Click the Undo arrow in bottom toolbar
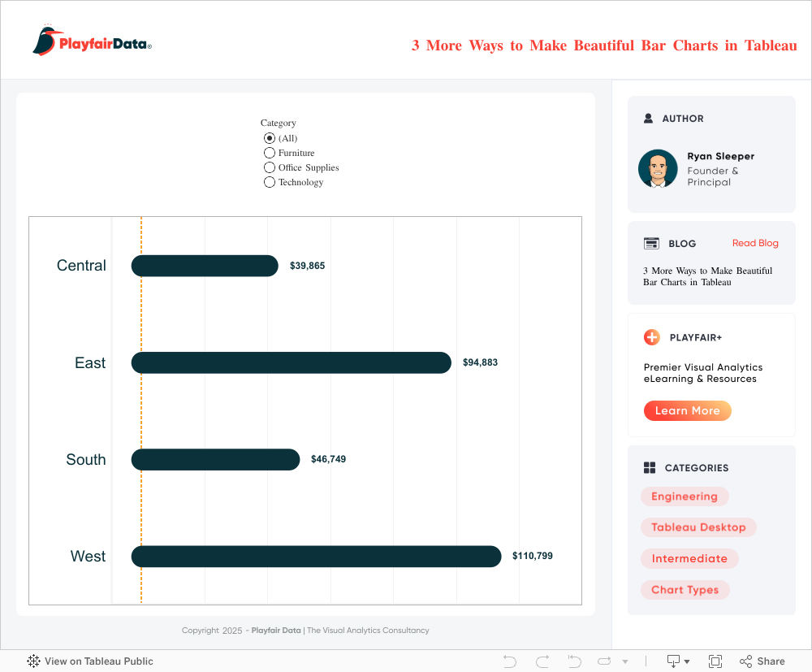This screenshot has height=672, width=812. pyautogui.click(x=510, y=661)
